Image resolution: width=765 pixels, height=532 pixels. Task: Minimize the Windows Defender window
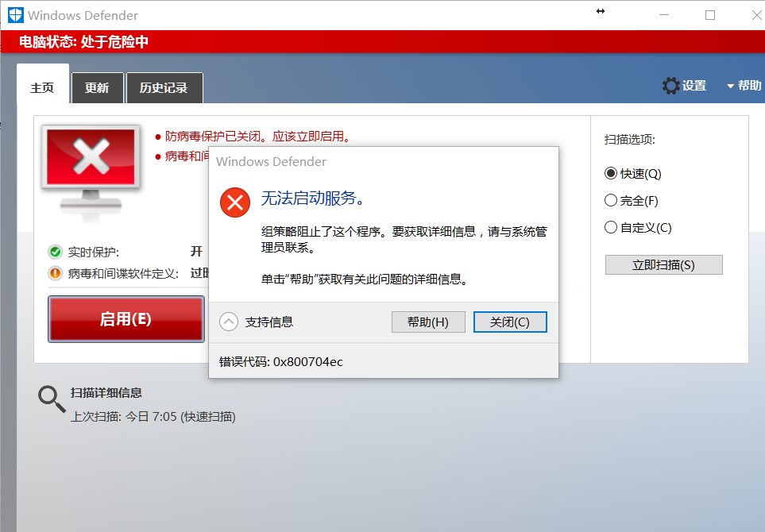(664, 15)
